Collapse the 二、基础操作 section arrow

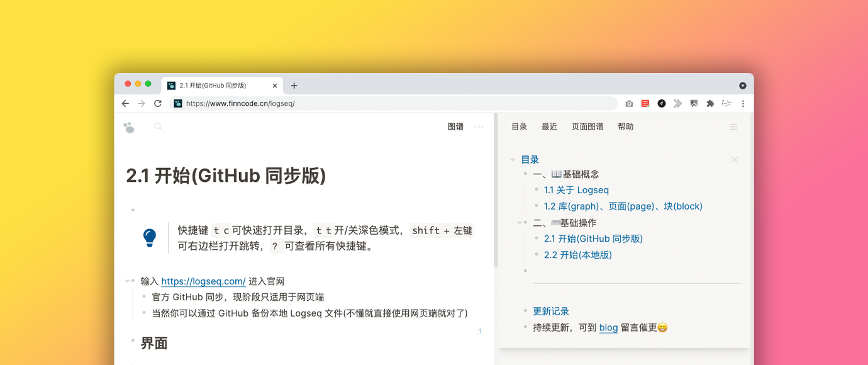[x=520, y=222]
